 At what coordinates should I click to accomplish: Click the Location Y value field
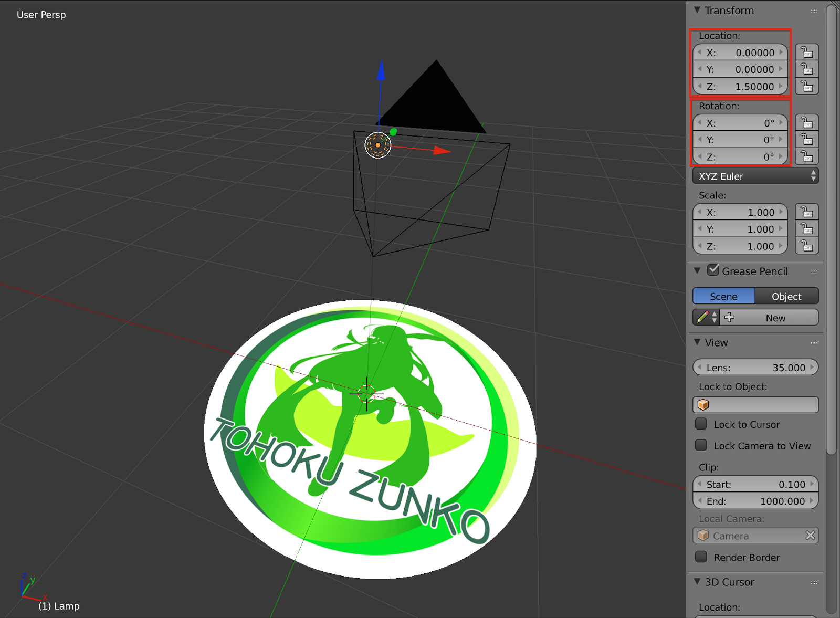pyautogui.click(x=740, y=69)
